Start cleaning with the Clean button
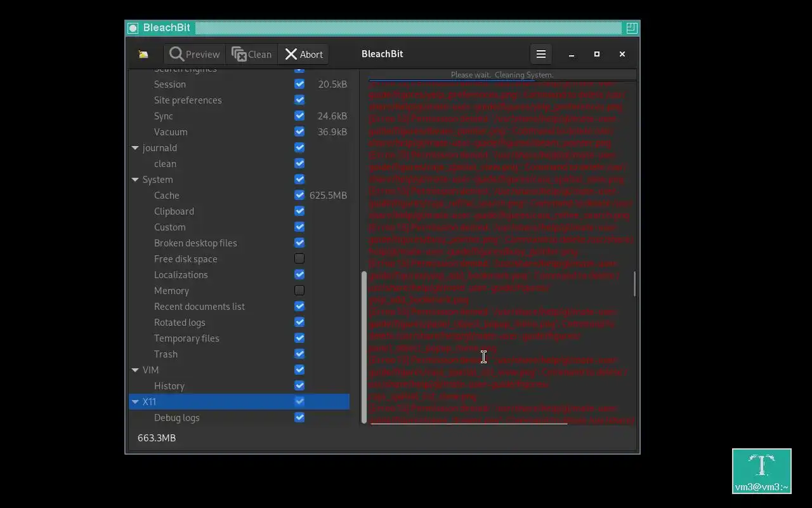Viewport: 812px width, 508px height. [251, 55]
